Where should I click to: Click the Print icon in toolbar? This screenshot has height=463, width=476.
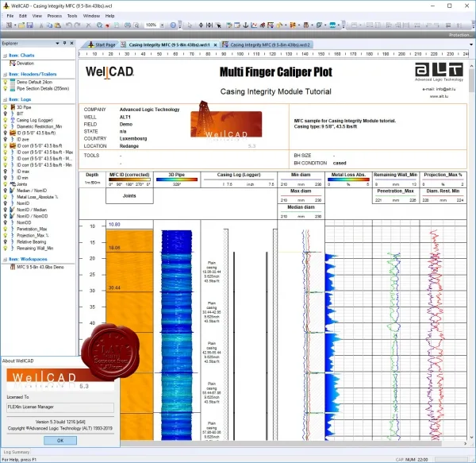pos(128,25)
